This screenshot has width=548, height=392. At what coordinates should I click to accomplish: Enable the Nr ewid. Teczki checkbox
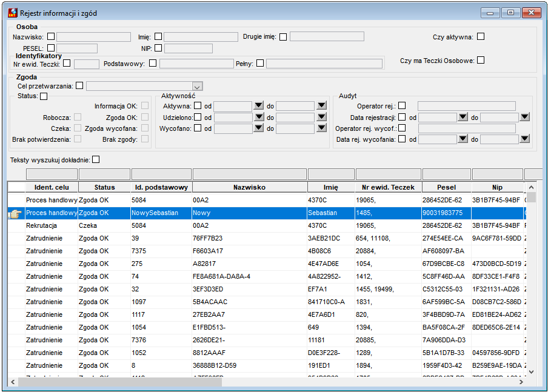click(x=67, y=63)
